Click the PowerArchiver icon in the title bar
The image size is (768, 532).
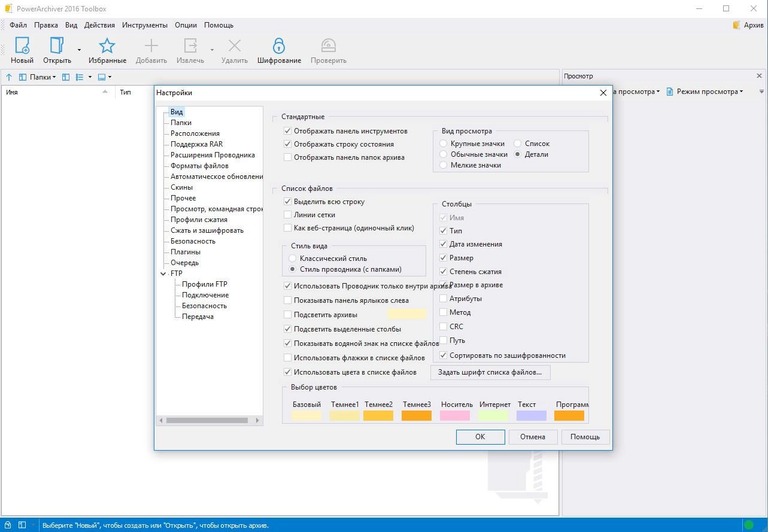[x=8, y=8]
